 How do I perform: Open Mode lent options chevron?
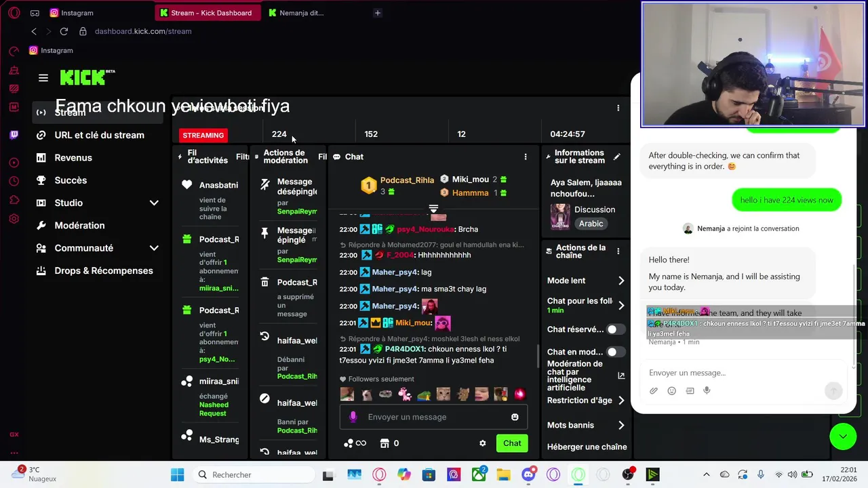(621, 281)
